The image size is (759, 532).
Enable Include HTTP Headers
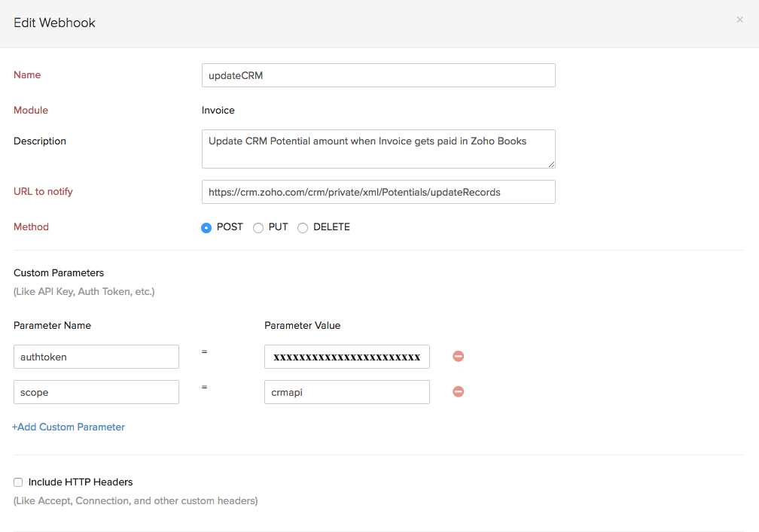point(17,482)
